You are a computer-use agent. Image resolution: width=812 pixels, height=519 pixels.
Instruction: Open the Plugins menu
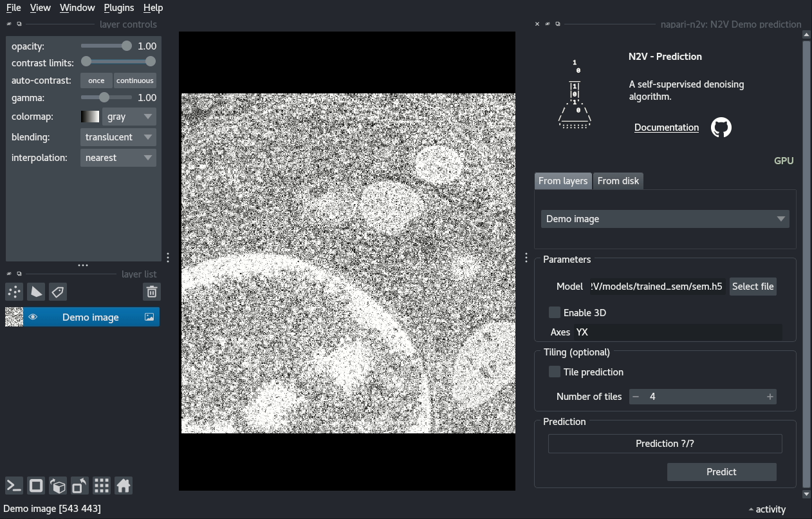(118, 8)
